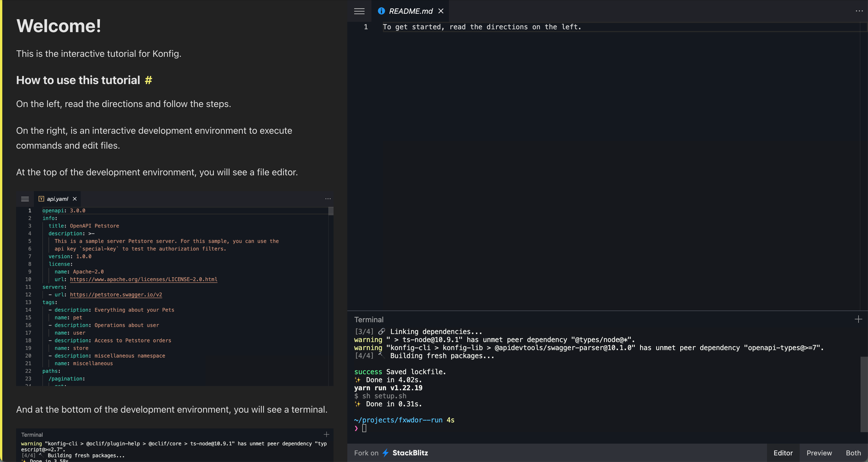Open hamburger menu in the api.yaml preview
This screenshot has height=462, width=868.
point(25,199)
